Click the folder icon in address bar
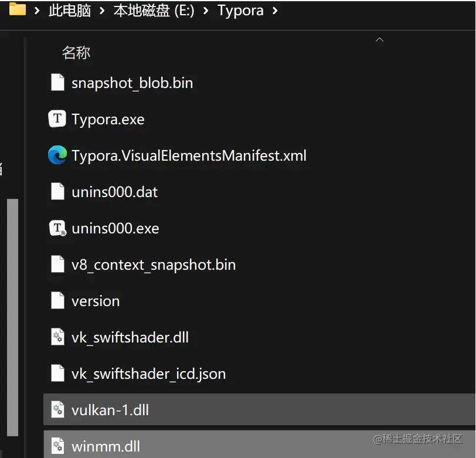 [18, 9]
